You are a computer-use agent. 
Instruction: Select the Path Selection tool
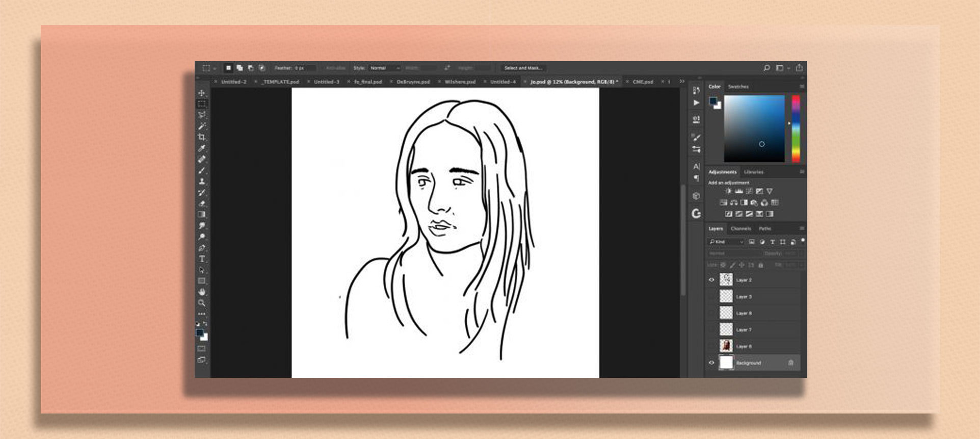coord(202,270)
